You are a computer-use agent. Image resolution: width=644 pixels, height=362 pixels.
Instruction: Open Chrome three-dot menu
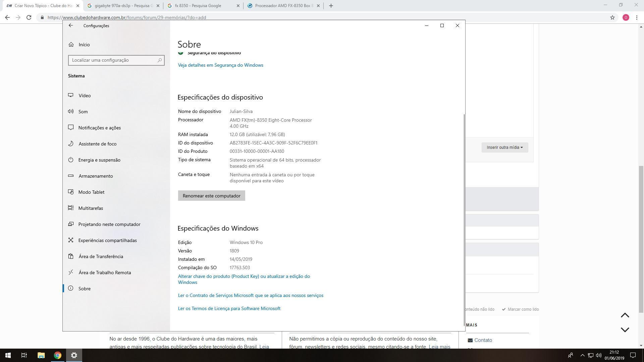click(x=637, y=17)
